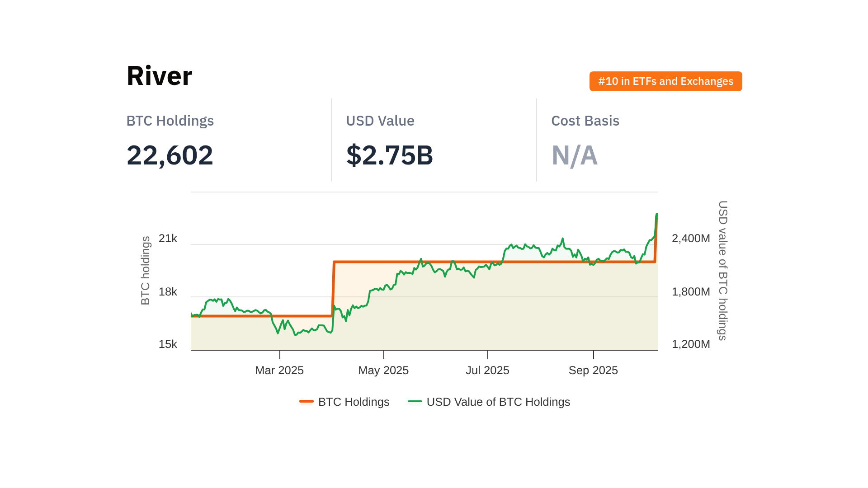
Task: Click the 1,800M right axis label
Action: [690, 291]
